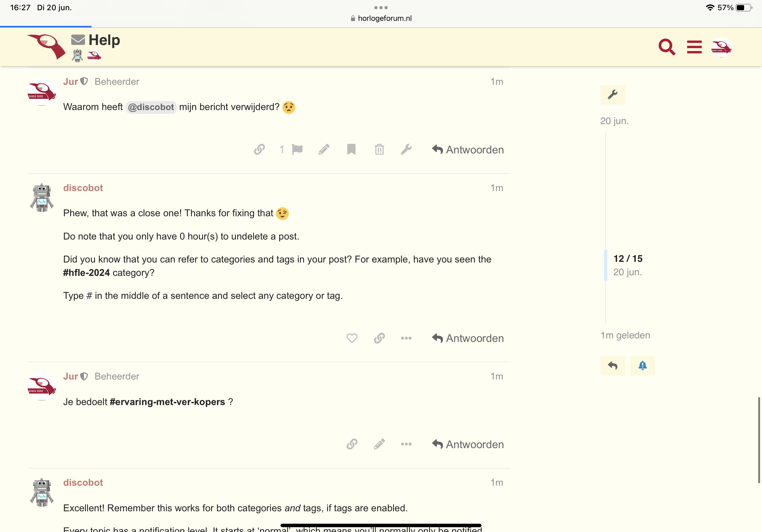Change notification level with bell icon
Viewport: 762px width, 532px height.
pos(642,366)
